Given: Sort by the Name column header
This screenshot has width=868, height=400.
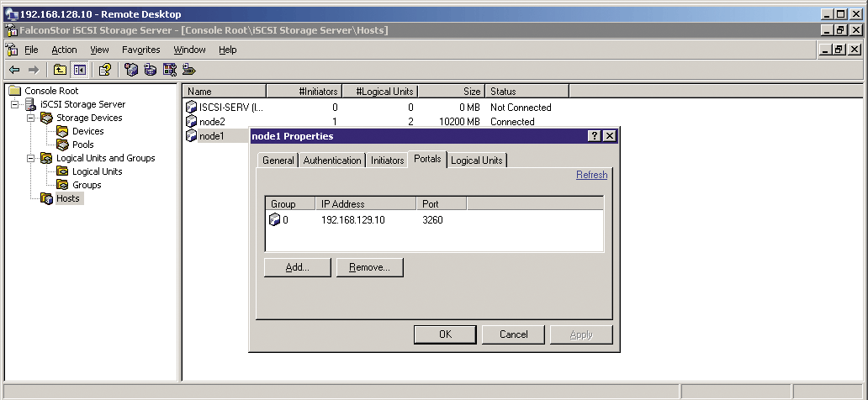Looking at the screenshot, I should coord(225,92).
